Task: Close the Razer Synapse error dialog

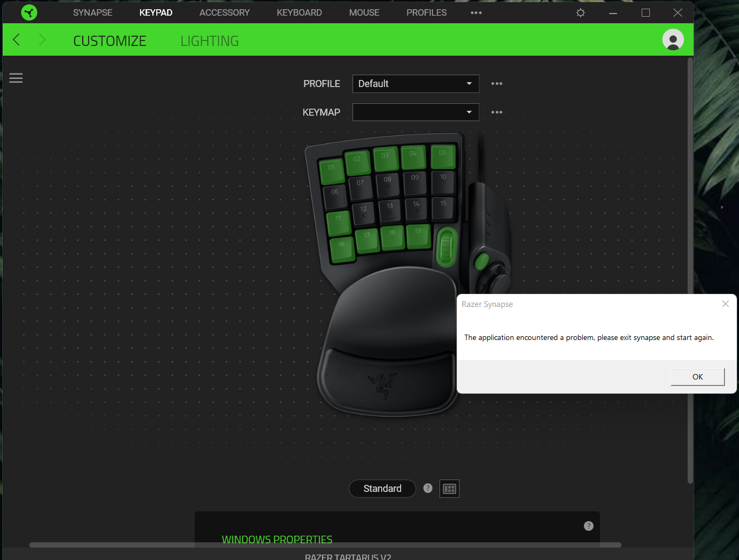Action: pyautogui.click(x=725, y=304)
